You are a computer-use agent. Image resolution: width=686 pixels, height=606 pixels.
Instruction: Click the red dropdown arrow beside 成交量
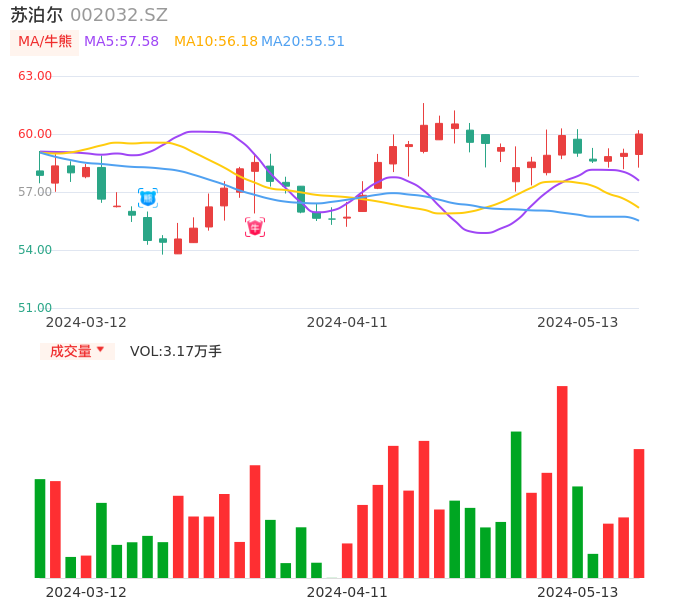[x=100, y=350]
